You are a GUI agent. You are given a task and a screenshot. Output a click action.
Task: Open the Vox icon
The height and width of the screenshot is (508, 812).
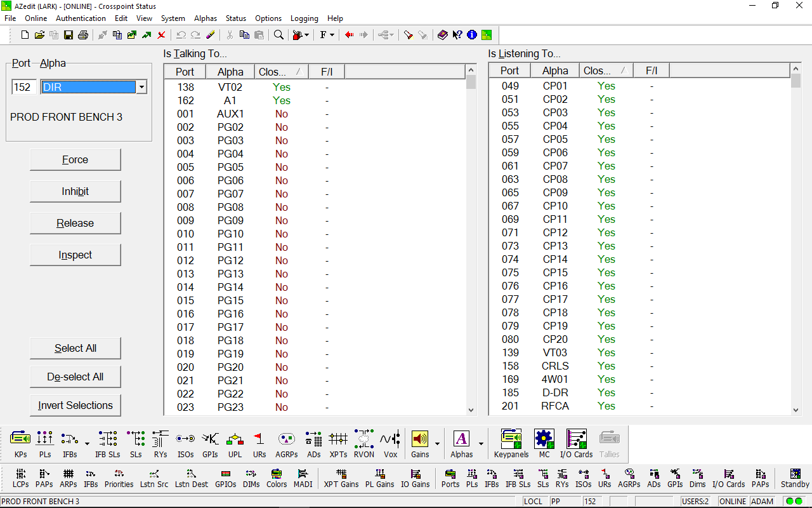click(390, 444)
